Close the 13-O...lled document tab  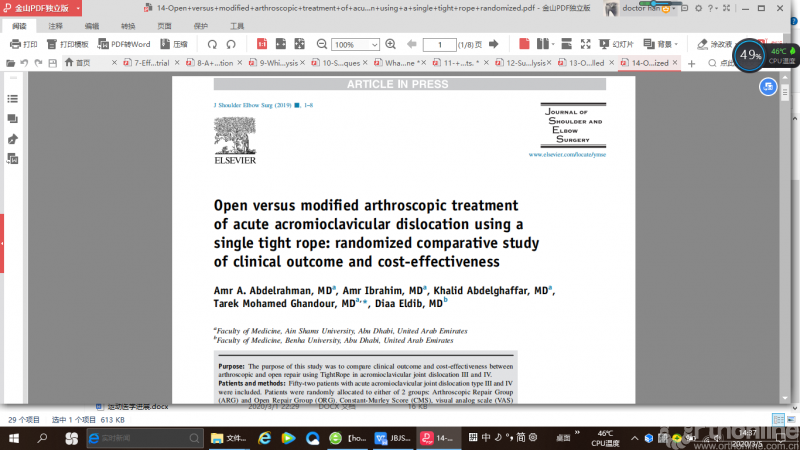pyautogui.click(x=613, y=63)
